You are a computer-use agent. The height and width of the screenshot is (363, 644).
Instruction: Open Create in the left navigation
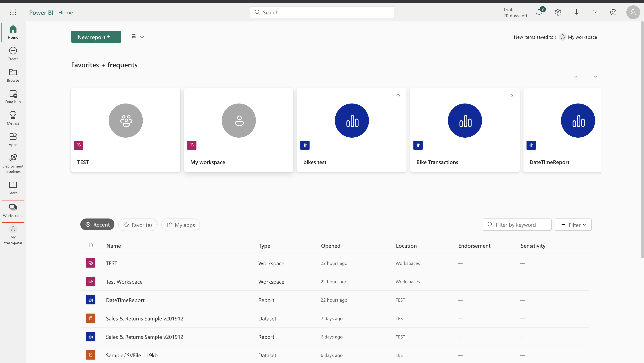point(13,54)
